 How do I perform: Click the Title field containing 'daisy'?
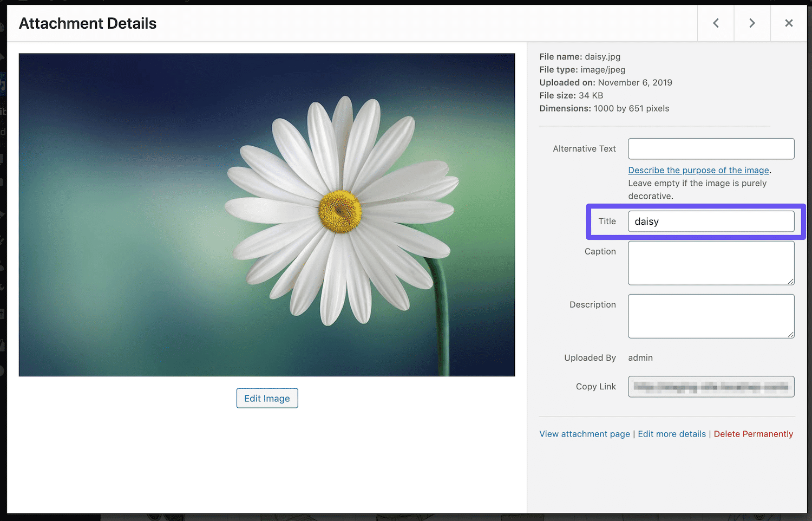tap(711, 222)
